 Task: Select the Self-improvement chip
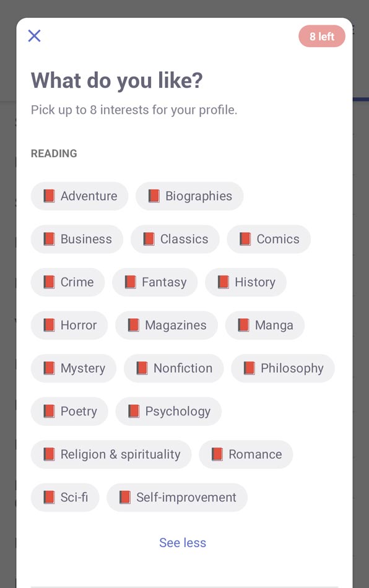point(177,497)
